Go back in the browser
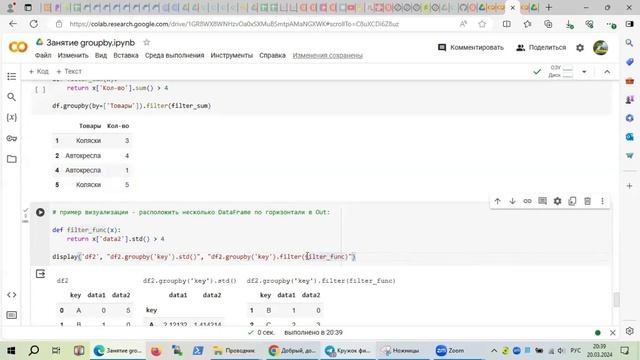 pos(13,24)
